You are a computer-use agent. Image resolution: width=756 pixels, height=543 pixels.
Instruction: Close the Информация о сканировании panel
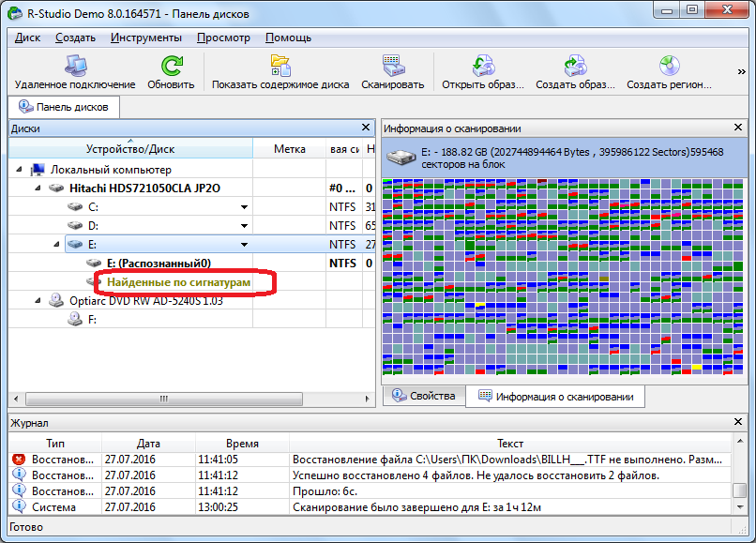coord(737,128)
